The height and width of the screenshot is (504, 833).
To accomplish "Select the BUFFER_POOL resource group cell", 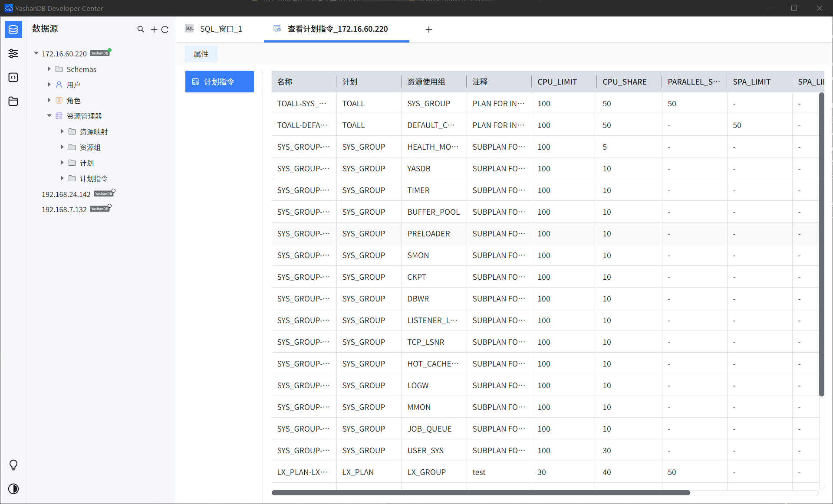I will tap(434, 212).
